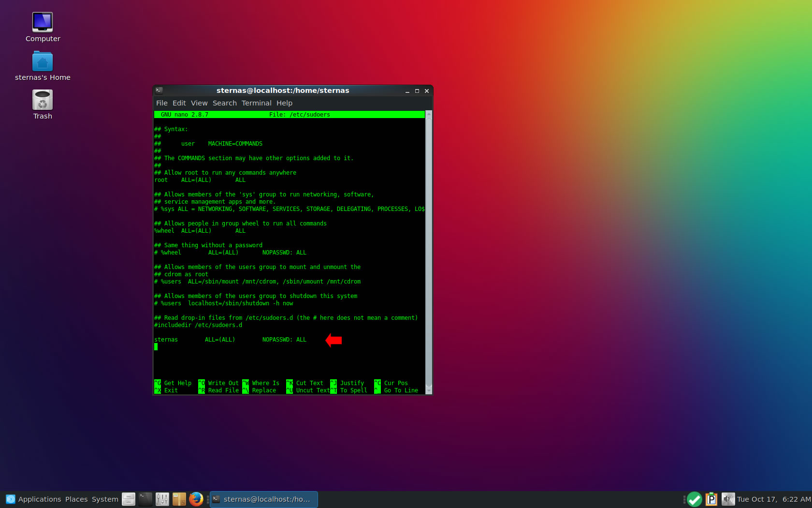Click the '^X Exit' shortcut label

(166, 390)
